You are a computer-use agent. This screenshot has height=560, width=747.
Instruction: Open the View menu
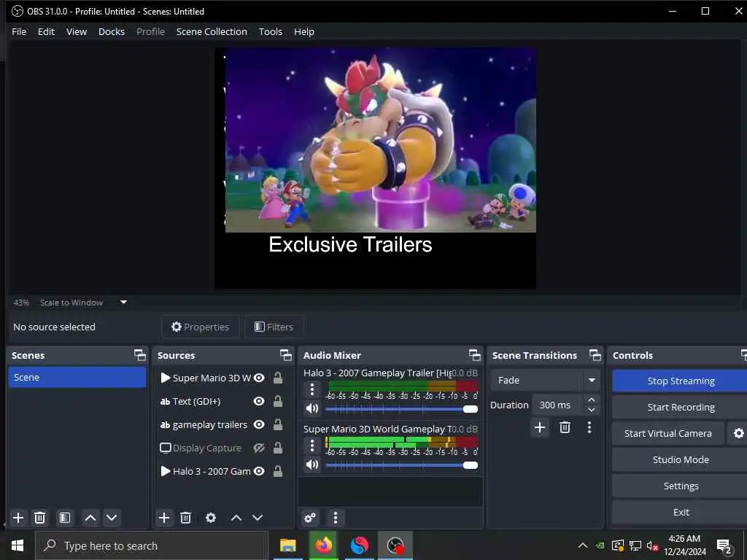click(x=76, y=31)
